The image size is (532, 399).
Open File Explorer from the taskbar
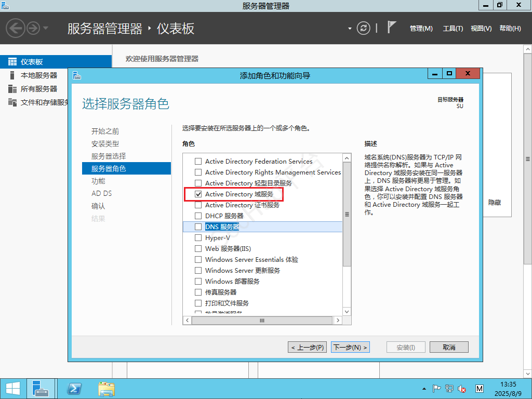tap(107, 388)
